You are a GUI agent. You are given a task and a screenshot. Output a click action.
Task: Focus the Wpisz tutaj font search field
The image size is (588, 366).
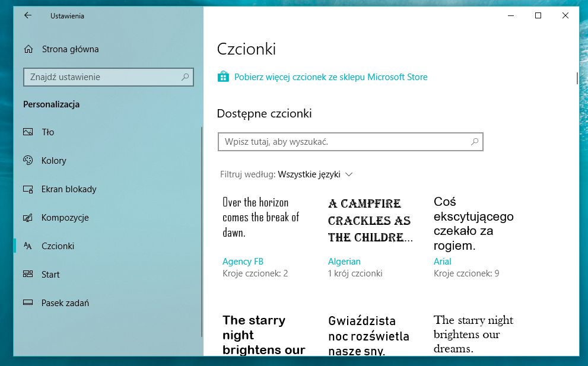pos(344,142)
